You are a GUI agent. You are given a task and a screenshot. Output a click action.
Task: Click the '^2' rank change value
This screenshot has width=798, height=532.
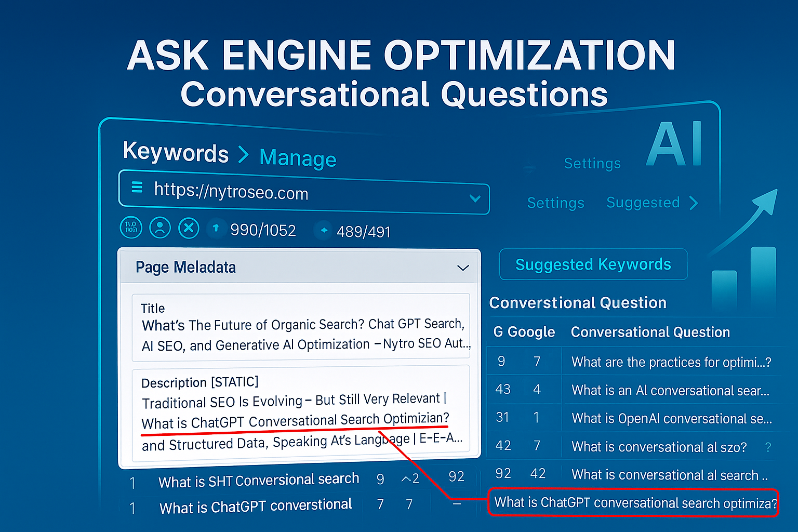click(410, 478)
